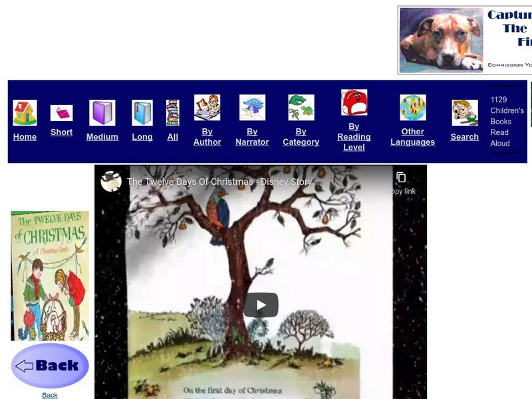Open Short books via the pink book icon
The height and width of the screenshot is (399, 532).
61,112
